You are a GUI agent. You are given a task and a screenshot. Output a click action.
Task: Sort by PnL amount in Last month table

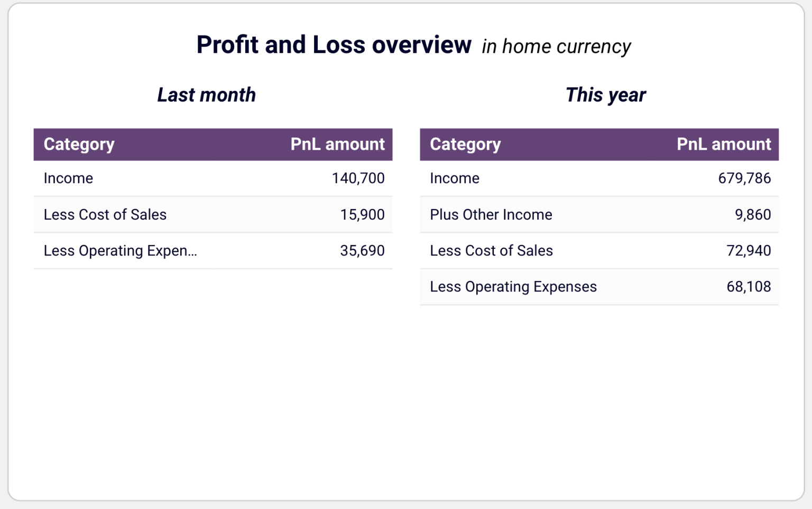[337, 144]
